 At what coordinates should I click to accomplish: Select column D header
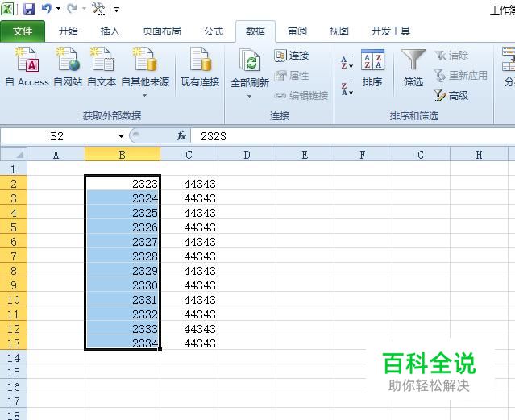tap(247, 155)
